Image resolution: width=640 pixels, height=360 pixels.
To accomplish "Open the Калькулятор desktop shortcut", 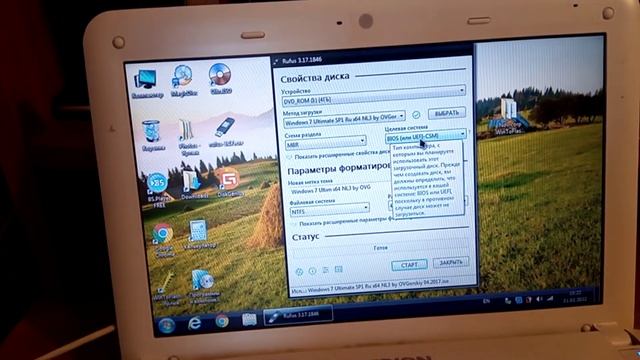I will point(199,235).
